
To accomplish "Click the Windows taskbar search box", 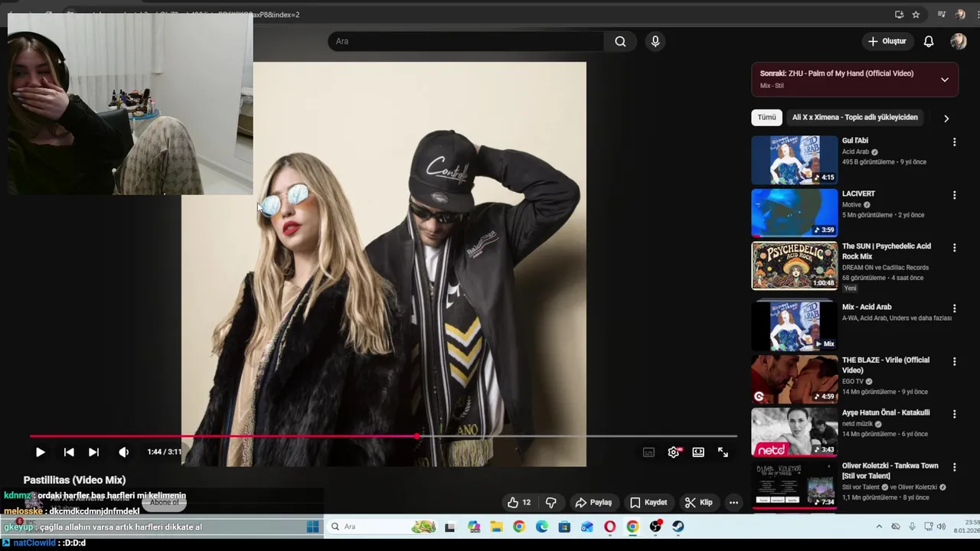I will [383, 527].
